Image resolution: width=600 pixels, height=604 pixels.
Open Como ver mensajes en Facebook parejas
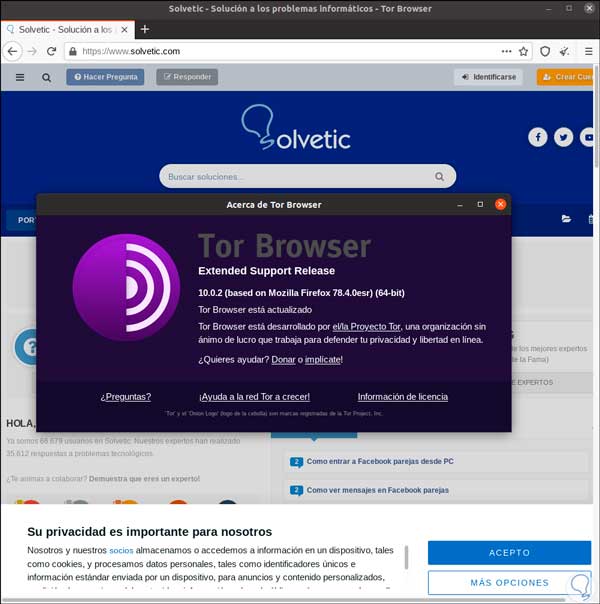(378, 490)
